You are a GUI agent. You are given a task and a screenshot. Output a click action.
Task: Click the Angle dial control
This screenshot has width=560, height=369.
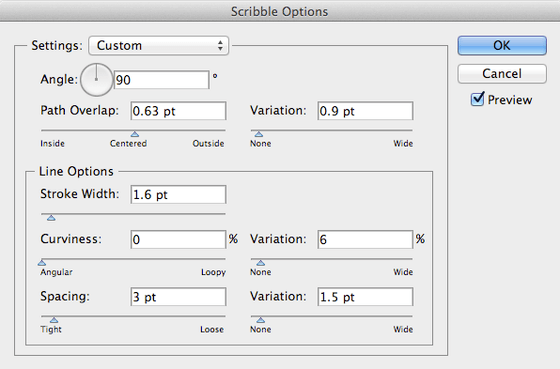pos(96,80)
